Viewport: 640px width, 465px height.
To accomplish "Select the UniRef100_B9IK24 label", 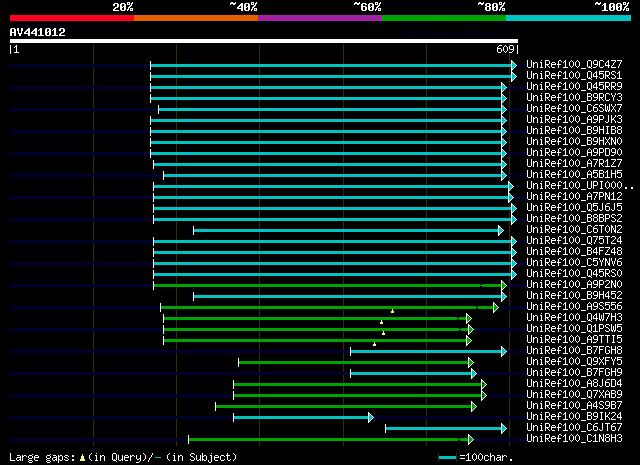I will (x=574, y=417).
